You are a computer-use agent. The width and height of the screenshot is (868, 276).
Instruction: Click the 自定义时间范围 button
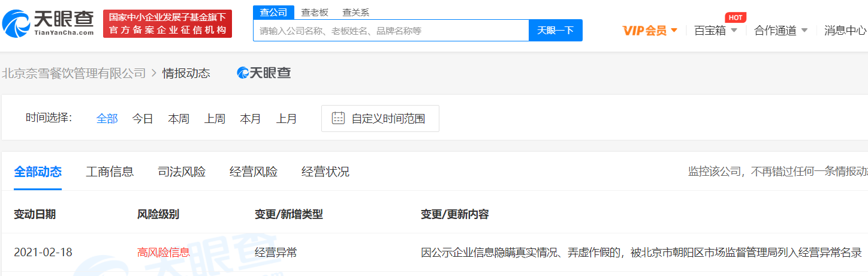pyautogui.click(x=380, y=119)
